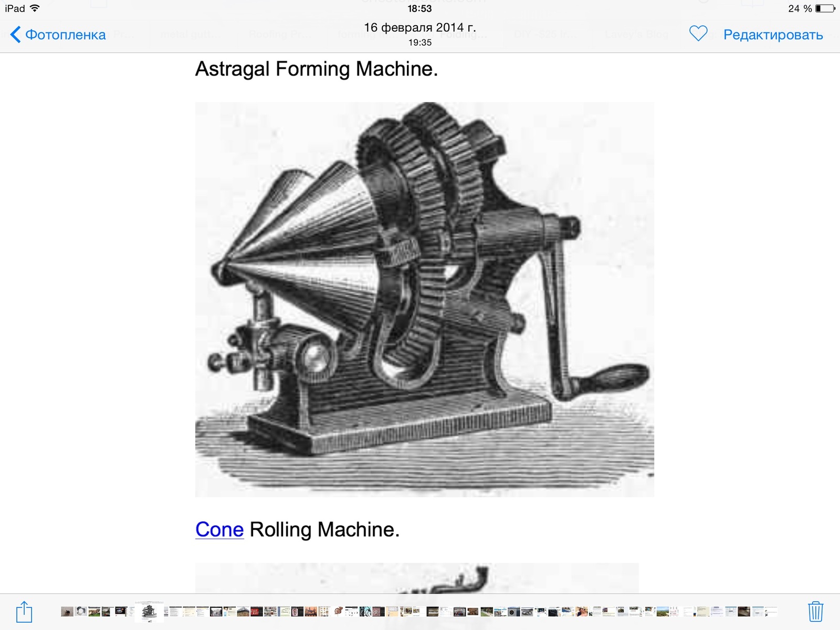This screenshot has width=840, height=630.
Task: Tap the photo time "19:35"
Action: (x=420, y=43)
